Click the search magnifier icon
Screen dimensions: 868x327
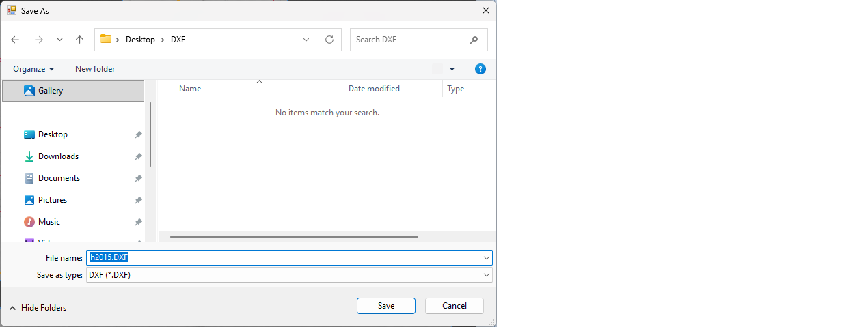click(x=474, y=40)
